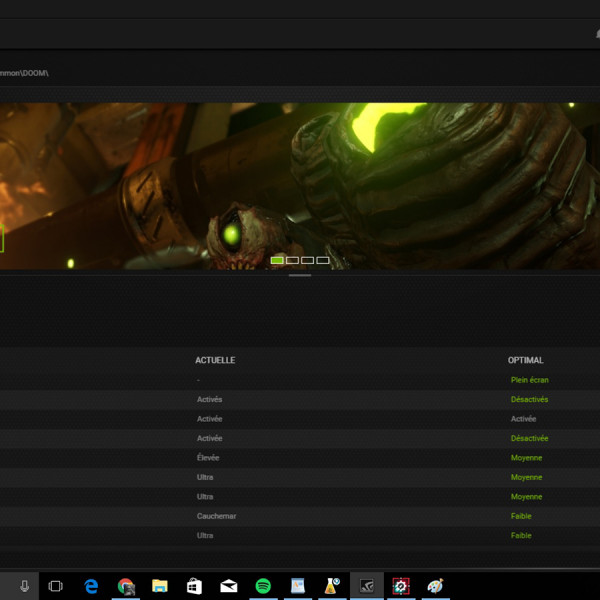Select the row with Cauchemar current setting
Viewport: 600px width, 600px height.
pos(216,516)
